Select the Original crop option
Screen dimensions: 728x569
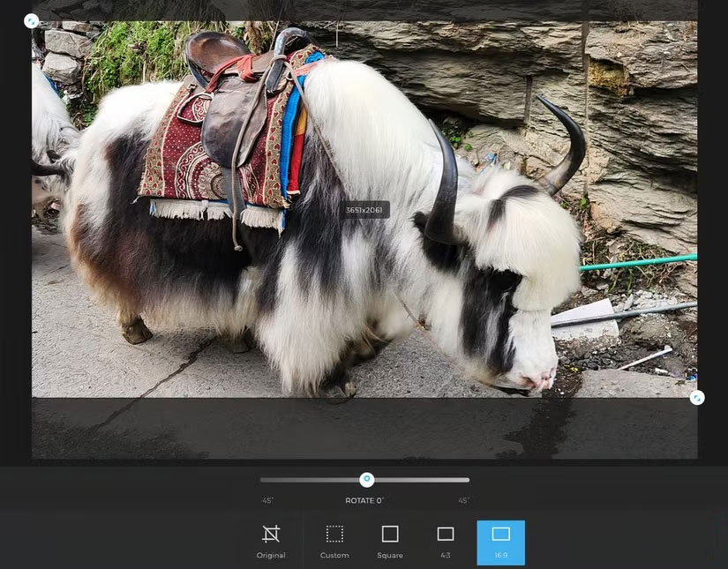click(x=271, y=541)
